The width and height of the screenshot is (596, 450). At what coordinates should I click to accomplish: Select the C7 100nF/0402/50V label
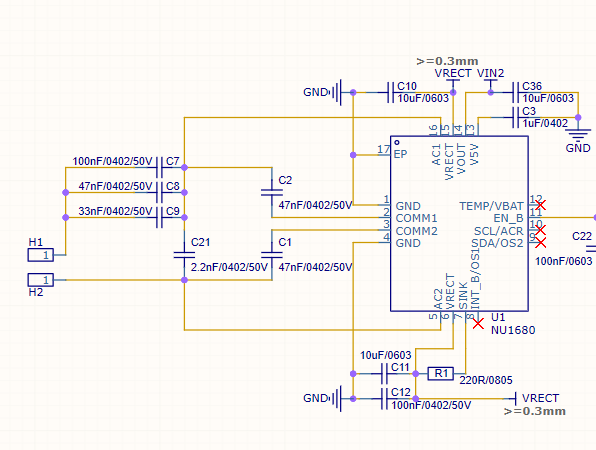coord(112,161)
